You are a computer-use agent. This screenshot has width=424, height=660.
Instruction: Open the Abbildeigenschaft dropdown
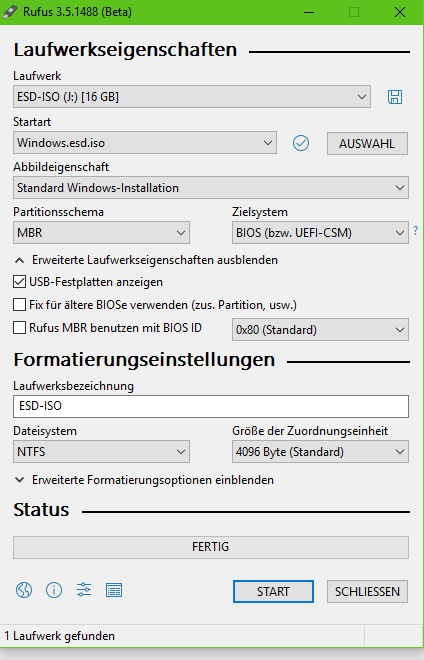coord(211,188)
